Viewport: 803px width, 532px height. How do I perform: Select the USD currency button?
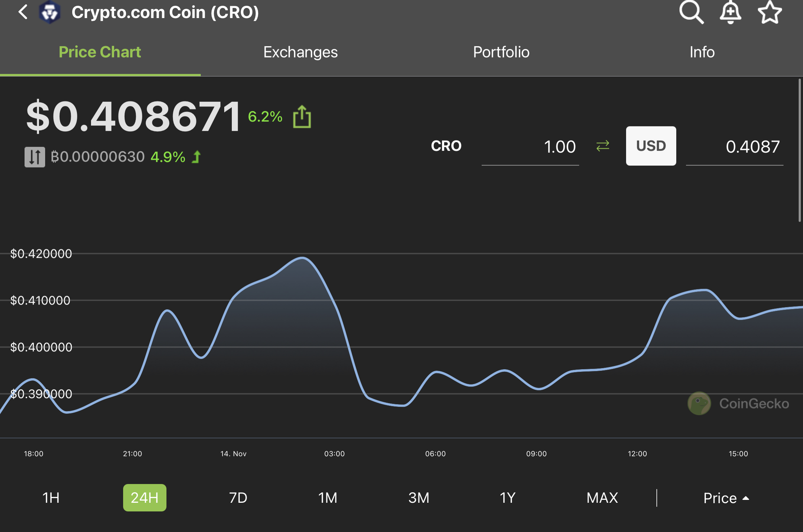(651, 146)
